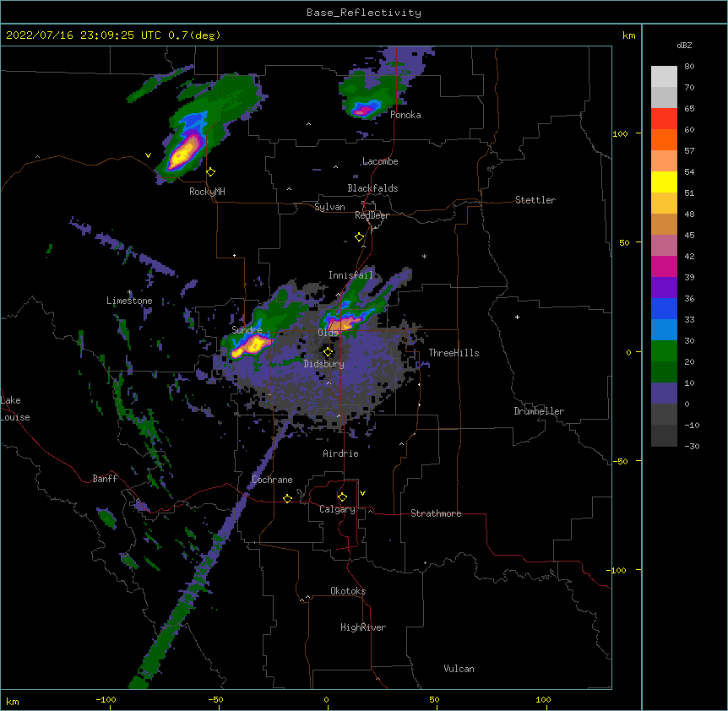Click the Didsbury city label
Image resolution: width=728 pixels, height=711 pixels.
pyautogui.click(x=324, y=364)
